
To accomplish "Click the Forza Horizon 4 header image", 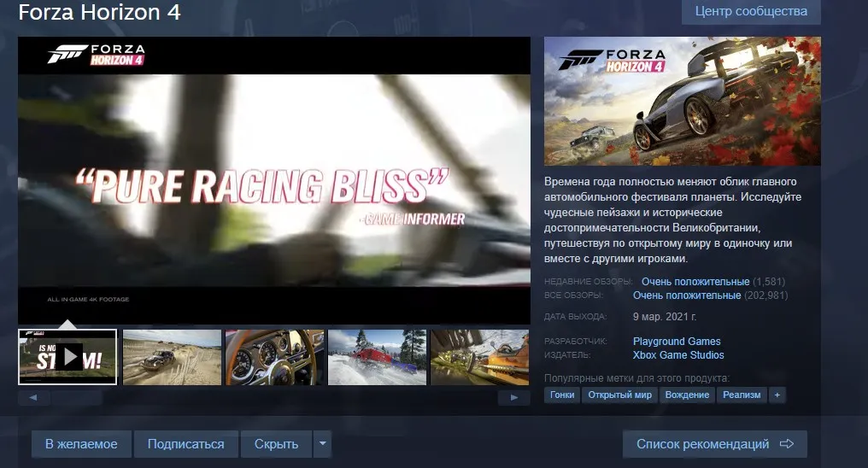I will (x=683, y=101).
